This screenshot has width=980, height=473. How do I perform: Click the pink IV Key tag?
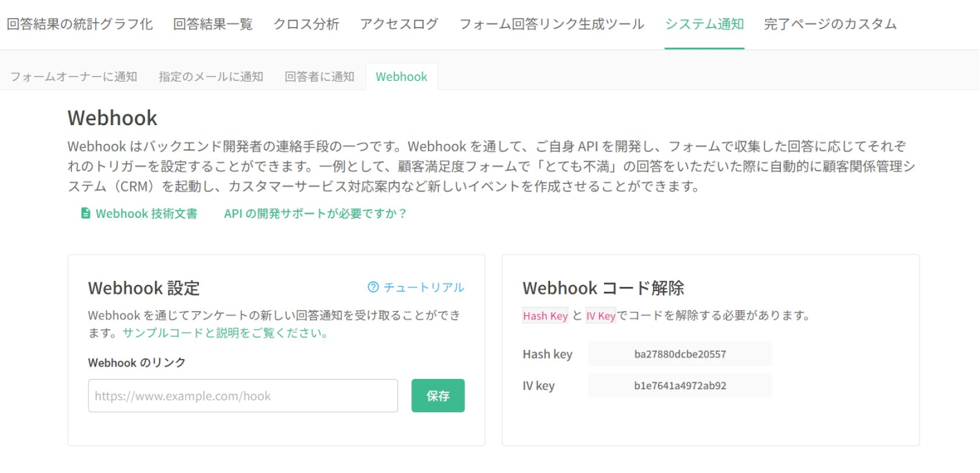(601, 316)
